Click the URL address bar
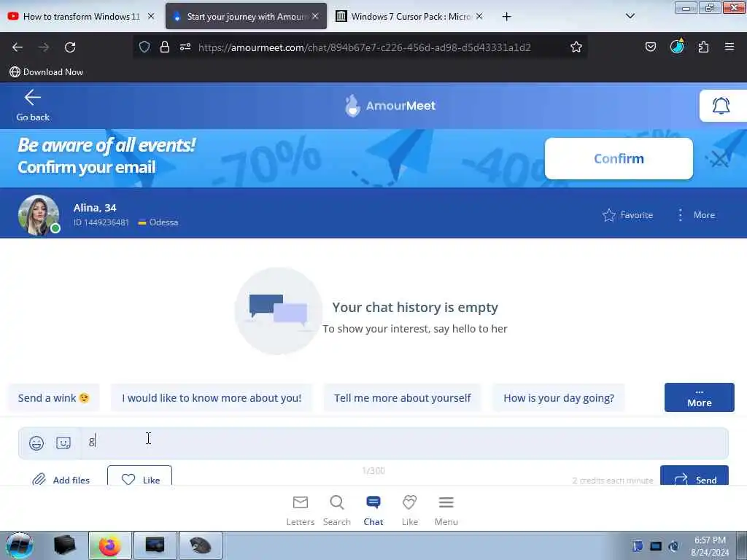 [365, 47]
